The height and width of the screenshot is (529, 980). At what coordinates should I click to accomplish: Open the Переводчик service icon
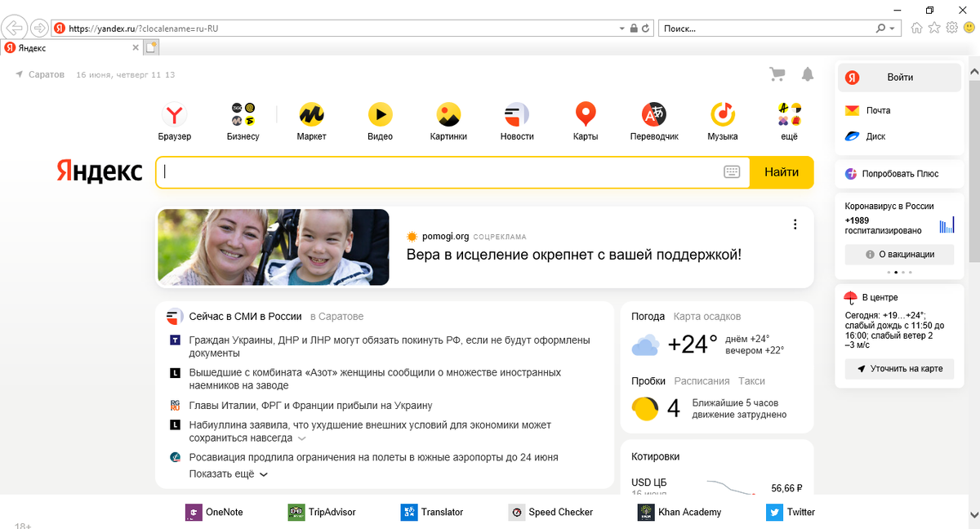tap(653, 114)
